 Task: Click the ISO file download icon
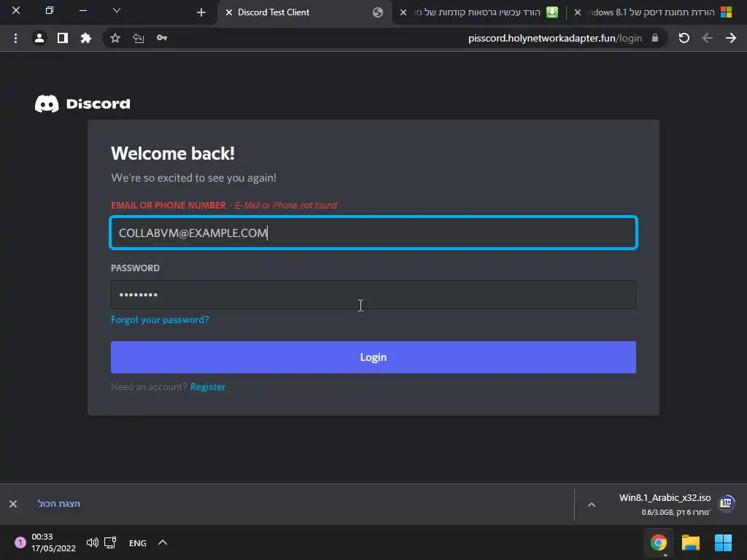click(x=727, y=502)
